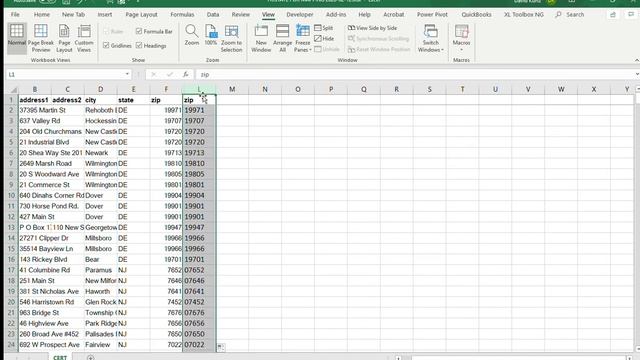The image size is (640, 360).
Task: Click the Search magnifier icon
Action: pos(558,14)
